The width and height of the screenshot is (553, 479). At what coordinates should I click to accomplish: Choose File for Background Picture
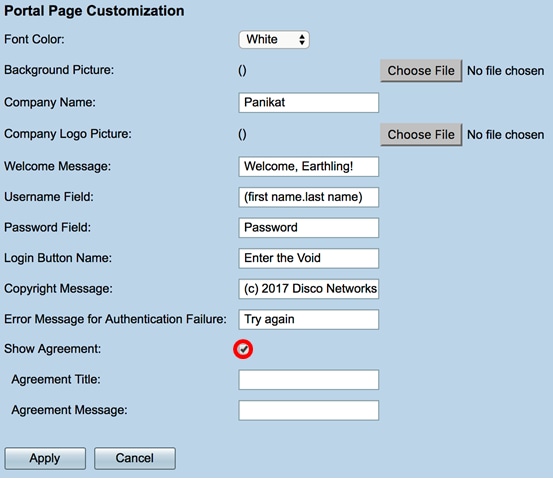click(421, 71)
